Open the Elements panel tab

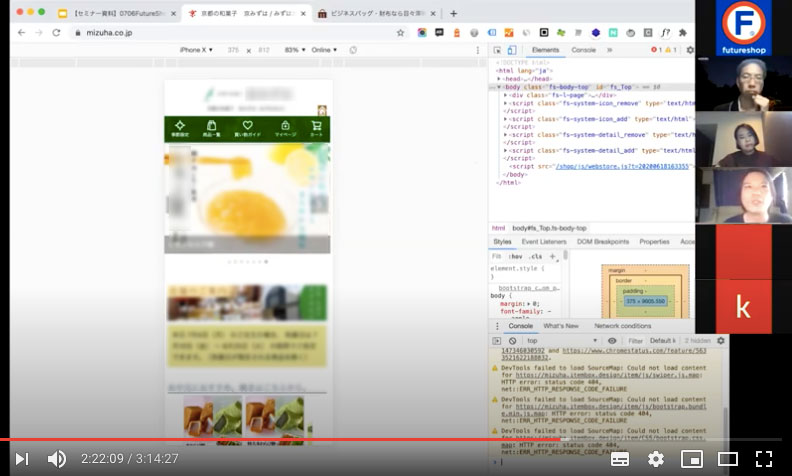point(546,50)
